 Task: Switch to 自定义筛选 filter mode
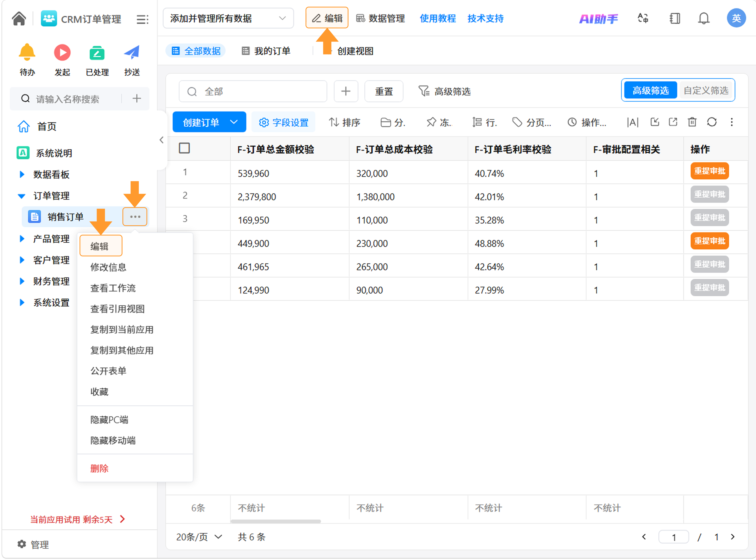706,90
